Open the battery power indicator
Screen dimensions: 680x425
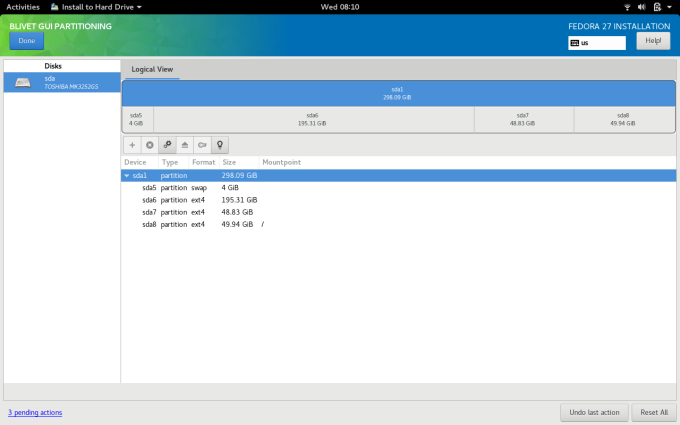tap(657, 7)
